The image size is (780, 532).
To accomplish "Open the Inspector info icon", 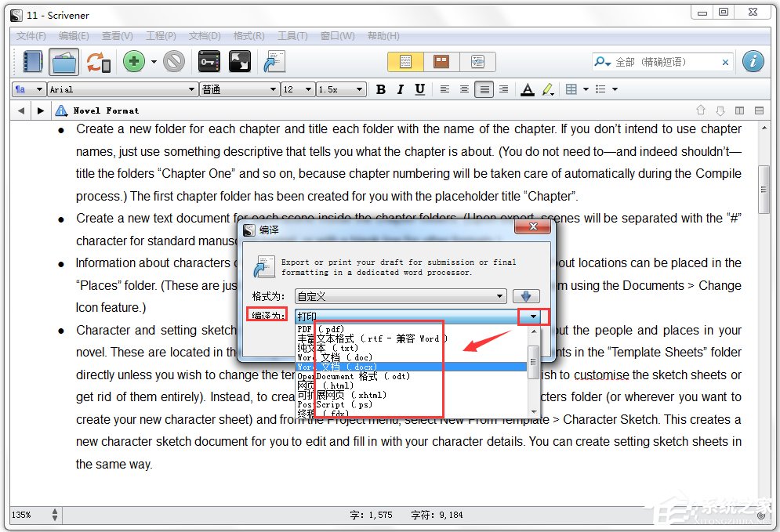I will pos(753,62).
